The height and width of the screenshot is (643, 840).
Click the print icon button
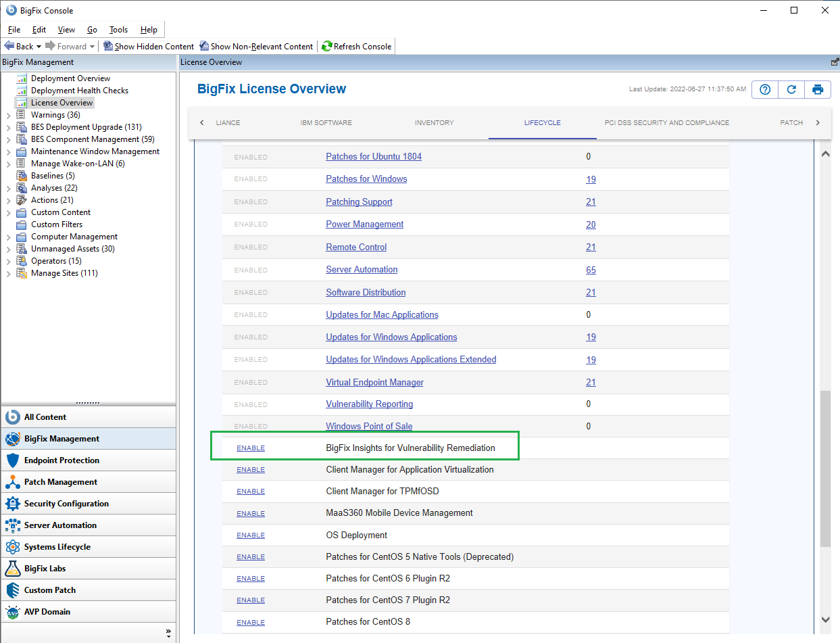point(818,89)
